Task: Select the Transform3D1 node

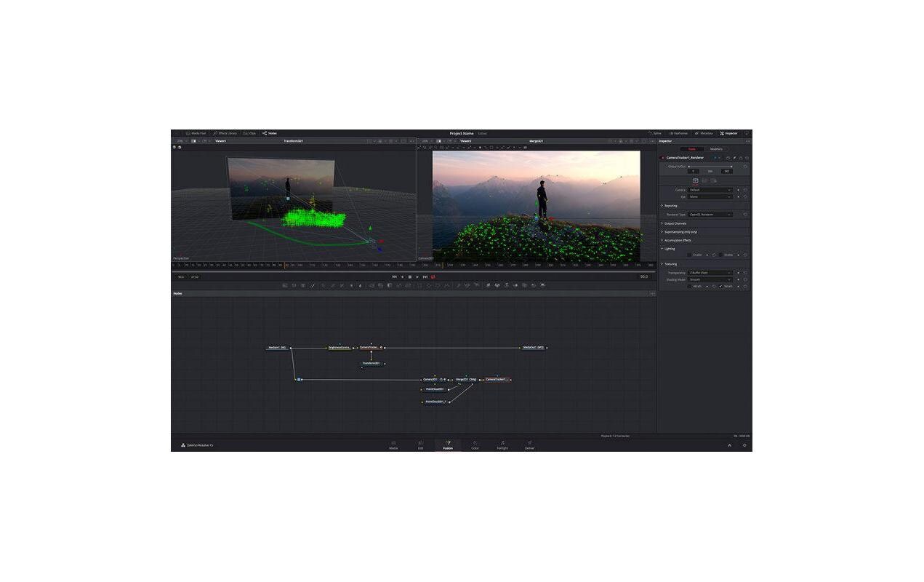Action: tap(371, 363)
